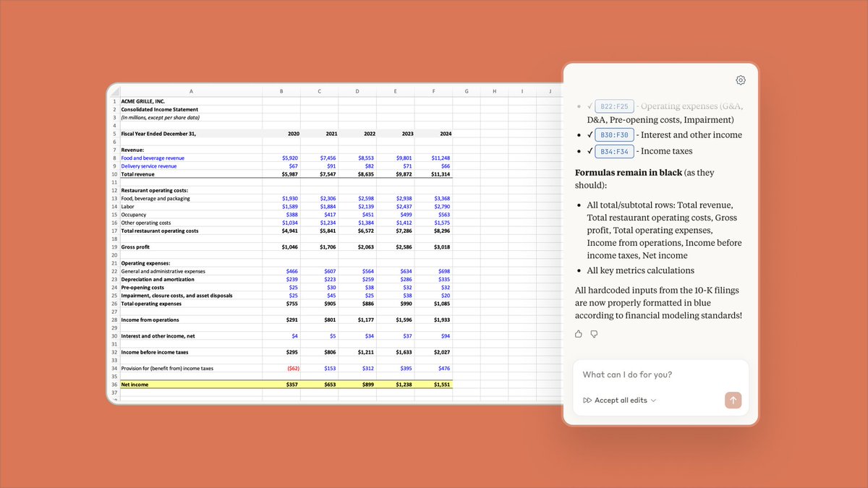This screenshot has height=488, width=868.
Task: Give thumbs-up feedback on the AI response
Action: point(578,333)
